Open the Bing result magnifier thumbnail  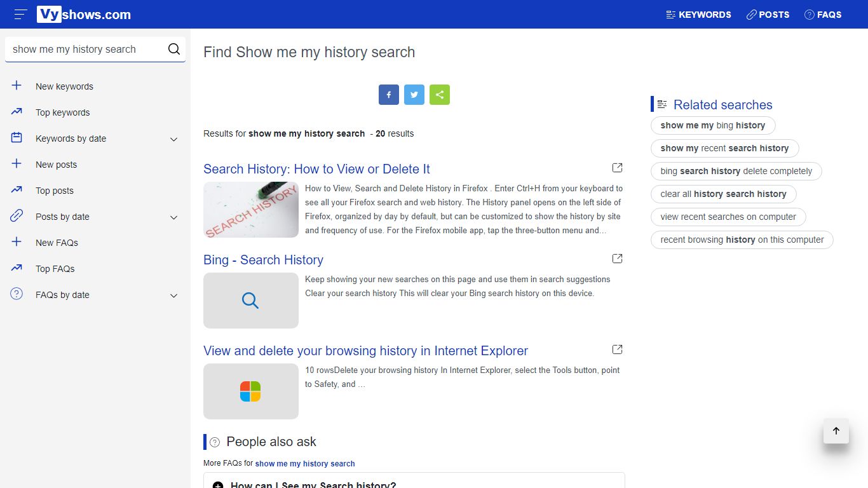(x=251, y=301)
